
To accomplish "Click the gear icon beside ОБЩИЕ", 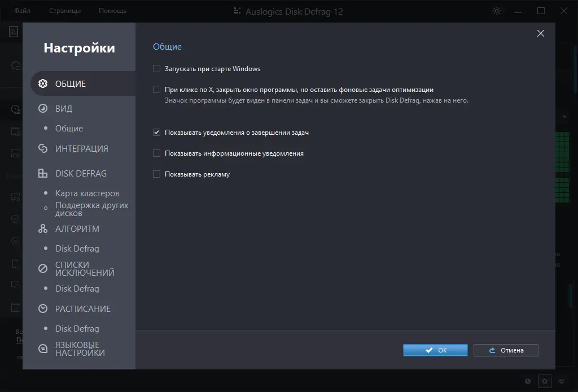I will (43, 83).
